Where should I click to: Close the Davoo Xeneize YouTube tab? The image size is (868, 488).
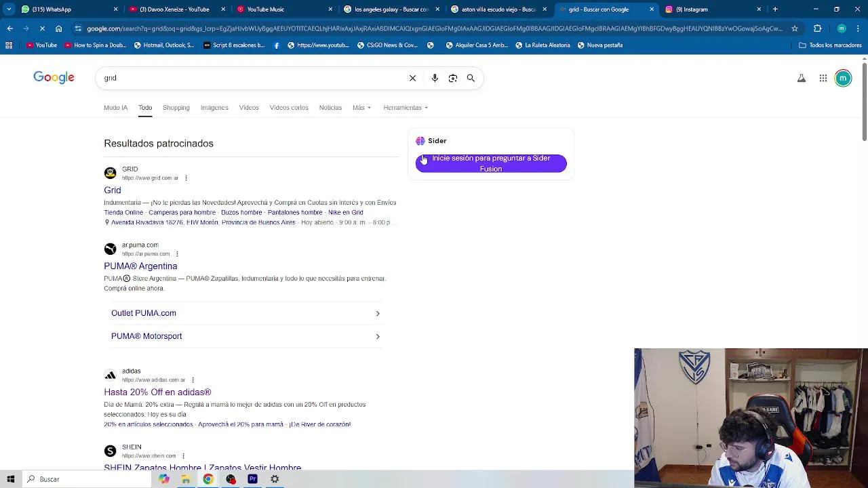coord(222,9)
